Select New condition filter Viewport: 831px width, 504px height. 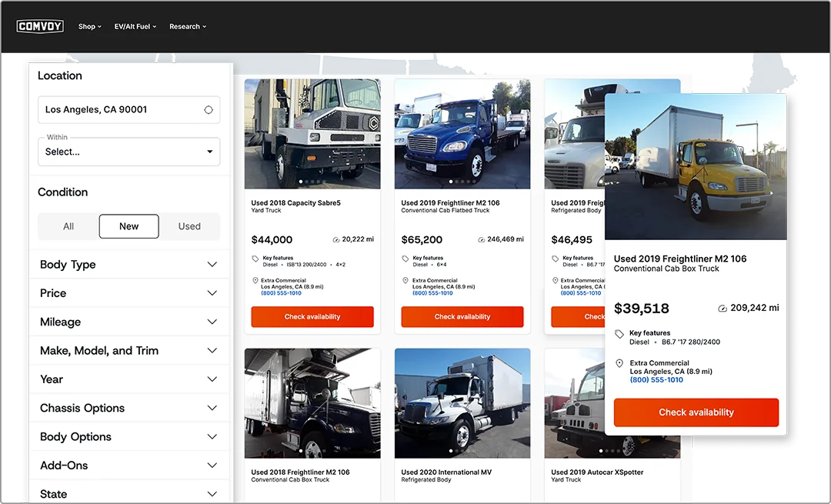128,226
